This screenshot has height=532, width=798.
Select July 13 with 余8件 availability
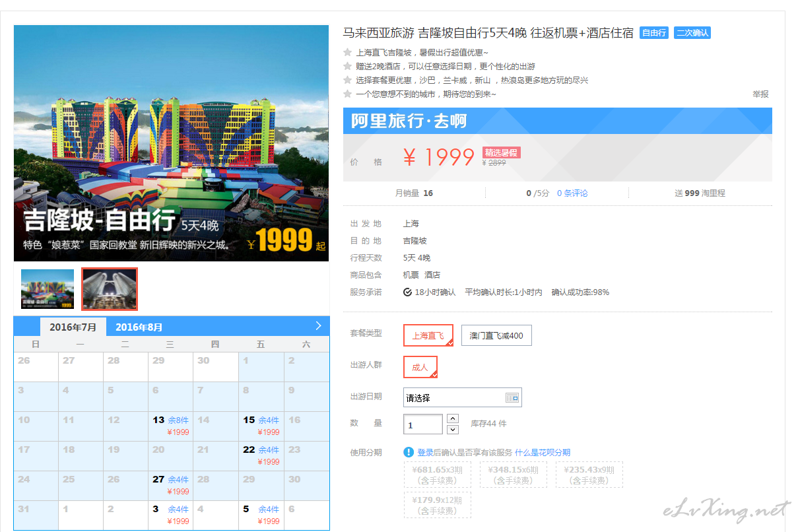[x=170, y=426]
